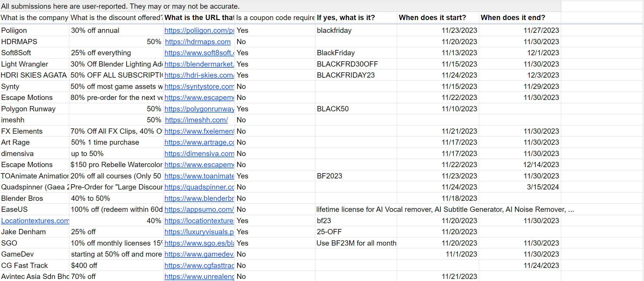Click the hdrmaps.com hyperlink
Image resolution: width=644 pixels, height=281 pixels.
[x=197, y=42]
